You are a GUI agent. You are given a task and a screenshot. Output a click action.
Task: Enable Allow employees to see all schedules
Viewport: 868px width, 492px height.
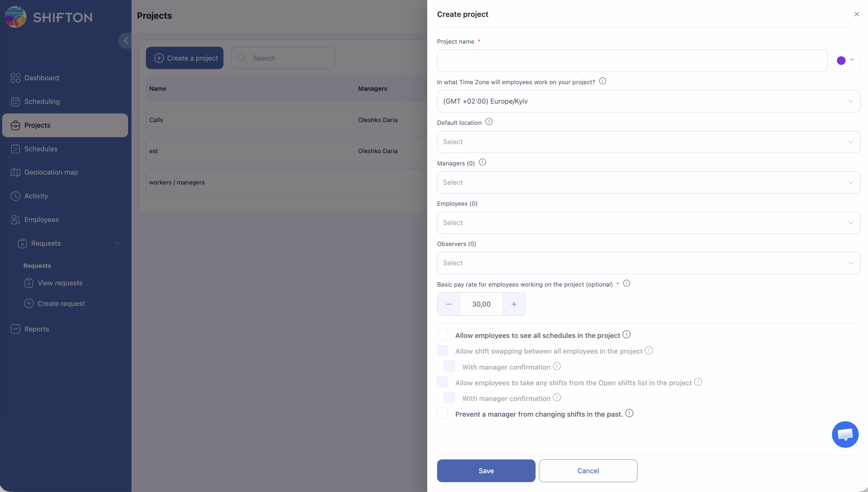[442, 335]
